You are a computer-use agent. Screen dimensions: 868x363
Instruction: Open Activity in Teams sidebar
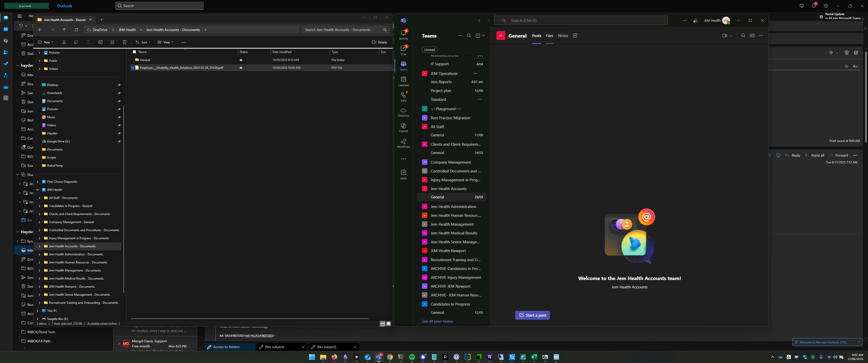pyautogui.click(x=403, y=34)
